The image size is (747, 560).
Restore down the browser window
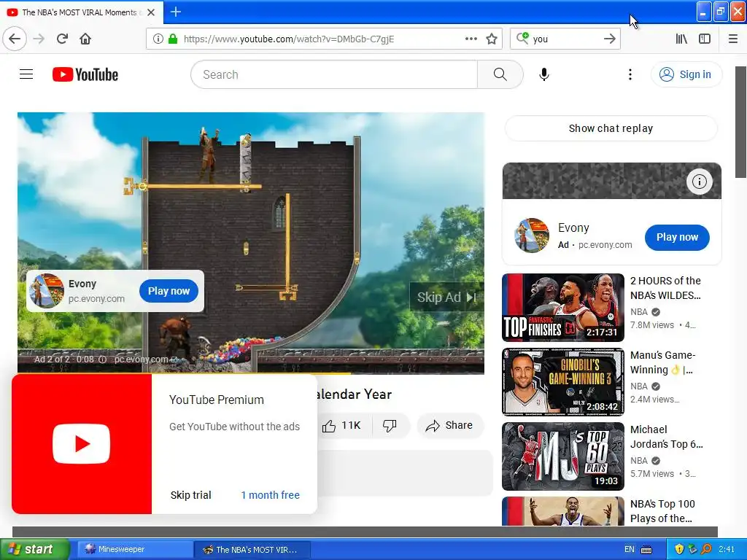tap(721, 12)
